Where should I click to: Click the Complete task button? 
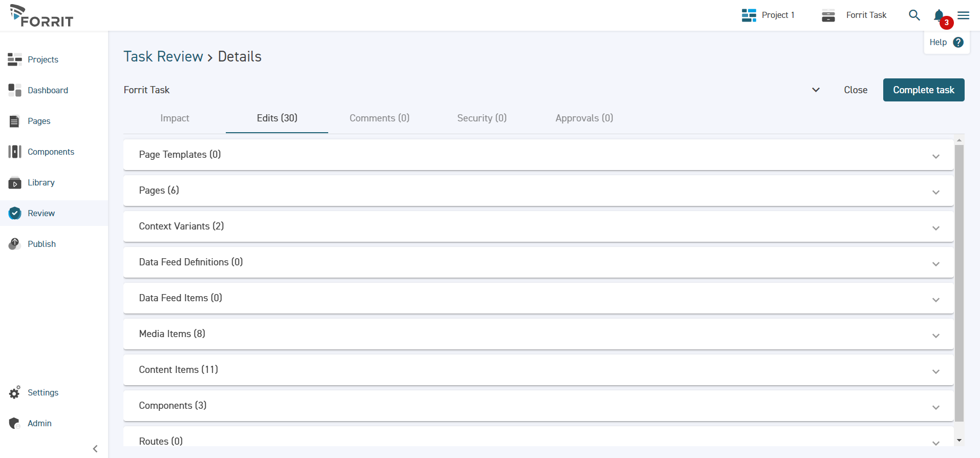pos(923,90)
